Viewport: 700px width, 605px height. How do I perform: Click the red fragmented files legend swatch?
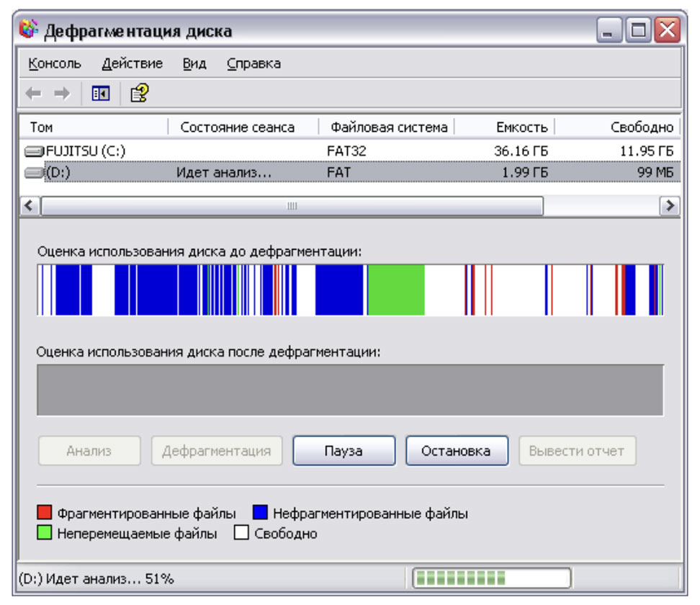[x=44, y=513]
